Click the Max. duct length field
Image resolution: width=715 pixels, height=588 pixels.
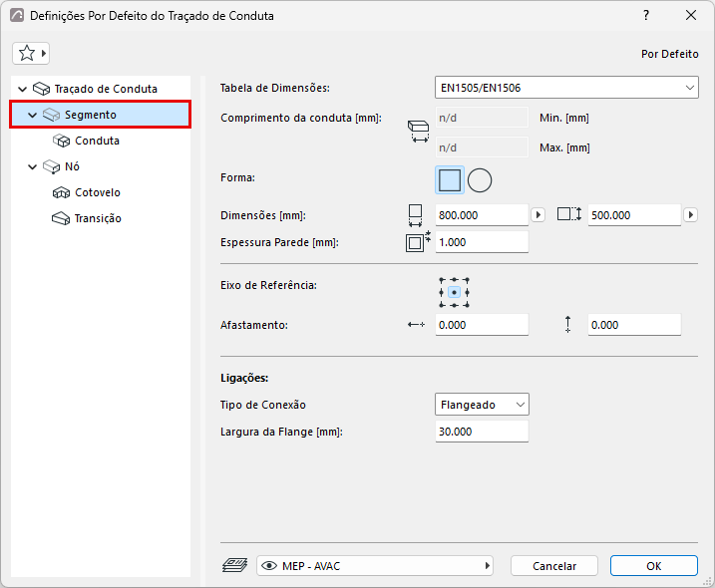coord(482,147)
